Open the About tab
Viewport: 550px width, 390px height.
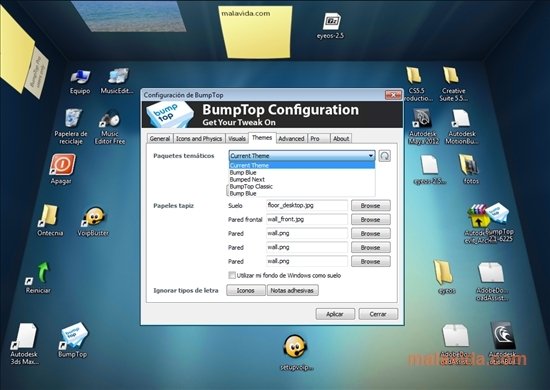click(x=341, y=139)
